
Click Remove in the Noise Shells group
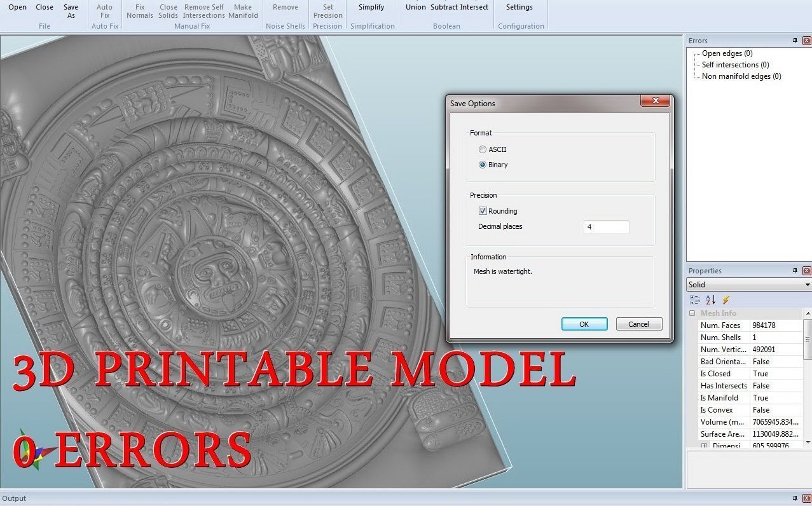pyautogui.click(x=286, y=8)
